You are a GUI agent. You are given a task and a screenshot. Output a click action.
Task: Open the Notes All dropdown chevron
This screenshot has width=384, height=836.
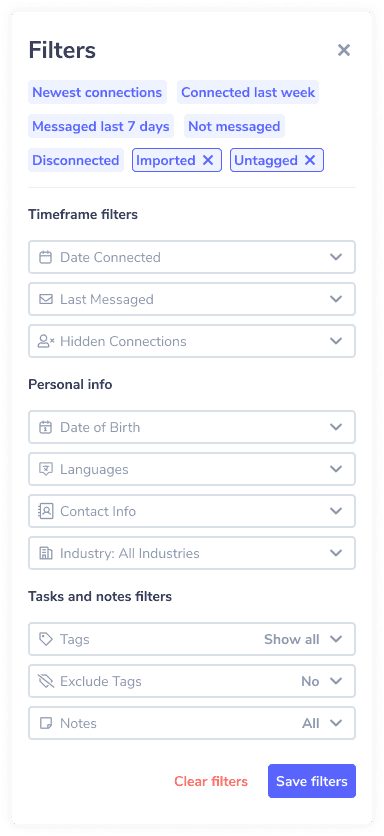click(x=335, y=723)
